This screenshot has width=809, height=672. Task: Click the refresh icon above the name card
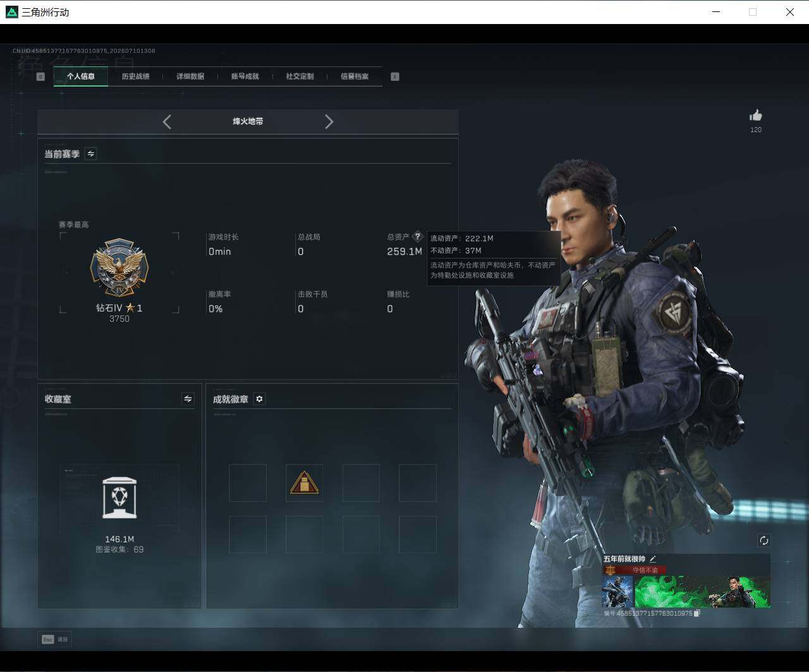point(763,541)
